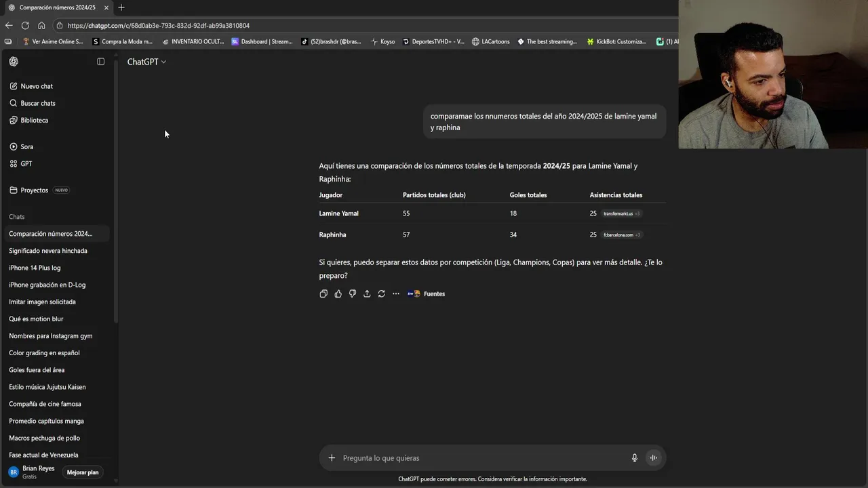Image resolution: width=868 pixels, height=488 pixels.
Task: Click the Chats section header
Action: [x=17, y=217]
